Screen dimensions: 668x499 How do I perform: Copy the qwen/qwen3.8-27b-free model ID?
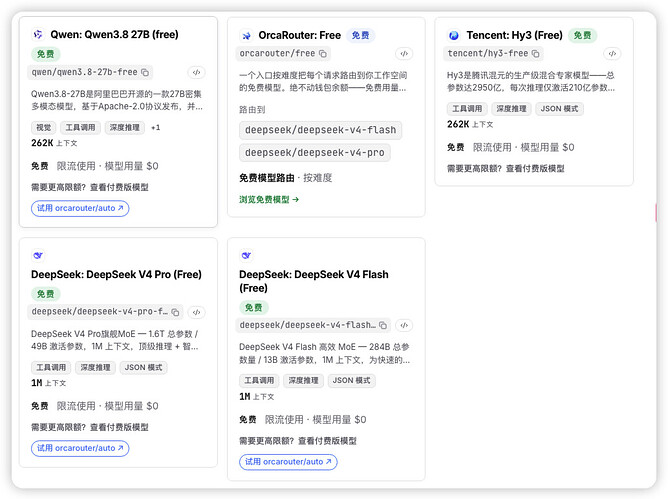(145, 72)
